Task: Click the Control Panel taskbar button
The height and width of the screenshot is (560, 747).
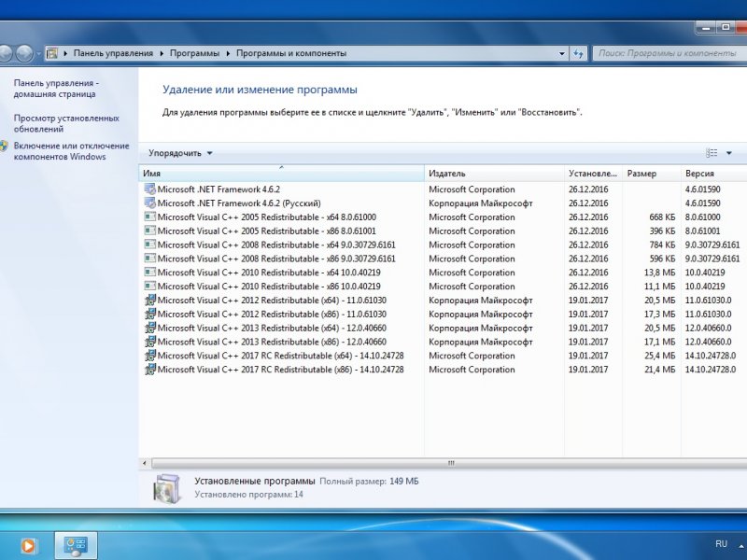Action: (x=76, y=546)
